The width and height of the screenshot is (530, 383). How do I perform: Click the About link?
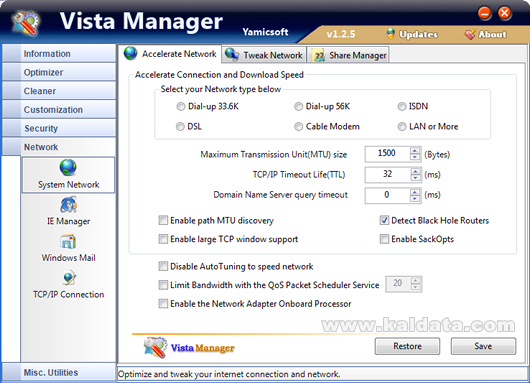coord(492,34)
